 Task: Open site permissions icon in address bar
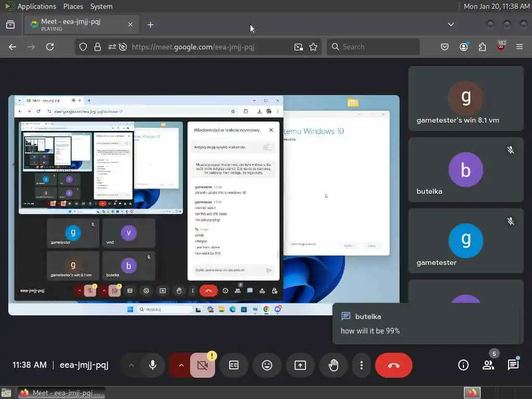(112, 47)
